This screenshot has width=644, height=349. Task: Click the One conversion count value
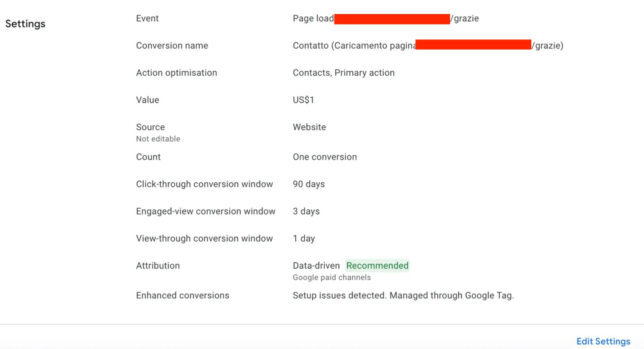pyautogui.click(x=324, y=157)
